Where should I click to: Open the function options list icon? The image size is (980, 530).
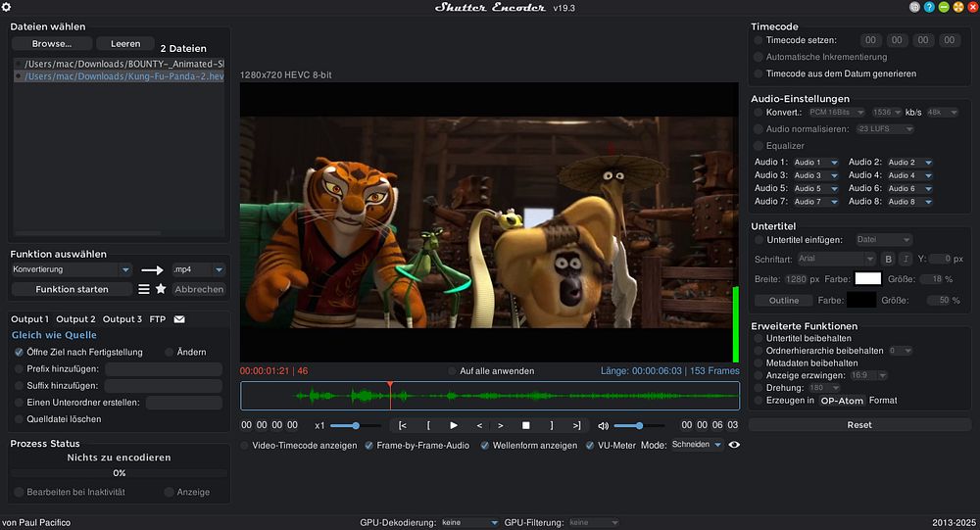tap(144, 289)
